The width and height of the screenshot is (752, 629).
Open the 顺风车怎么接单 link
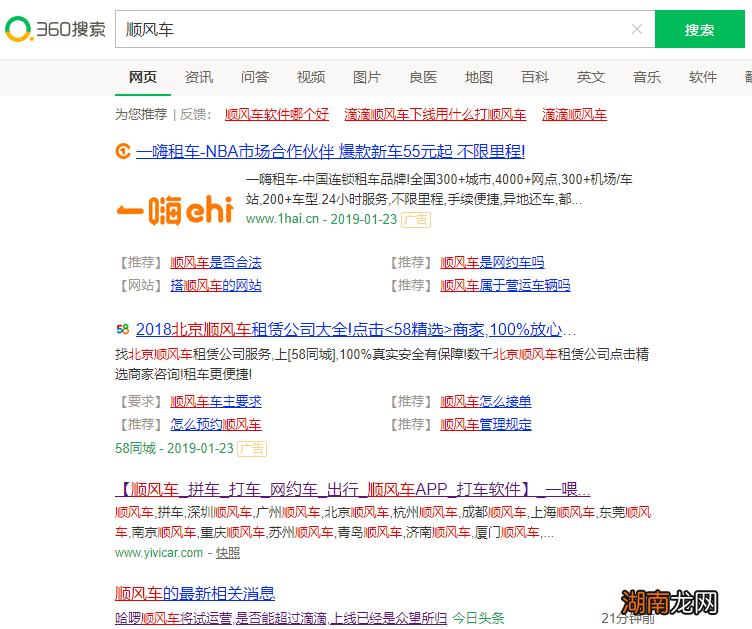tap(486, 402)
